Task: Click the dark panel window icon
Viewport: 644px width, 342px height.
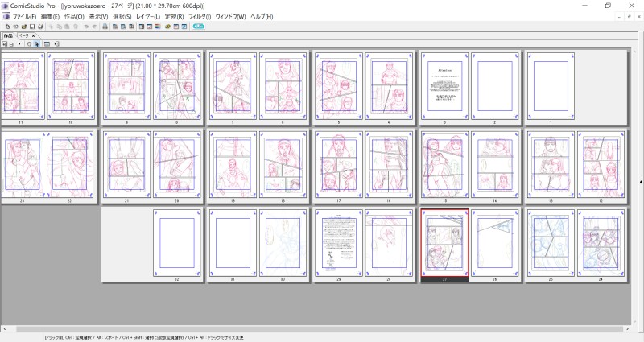Action: tap(142, 27)
